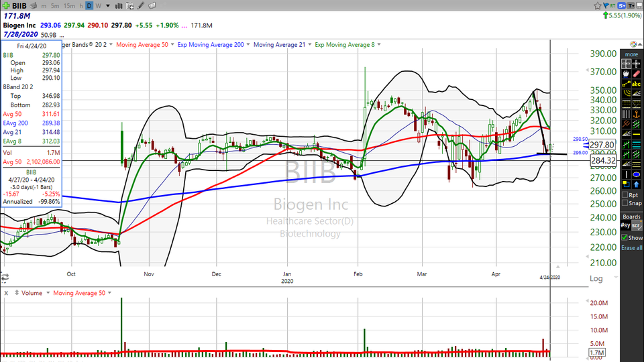This screenshot has height=362, width=644.
Task: Open the chart color palette icon
Action: click(633, 44)
